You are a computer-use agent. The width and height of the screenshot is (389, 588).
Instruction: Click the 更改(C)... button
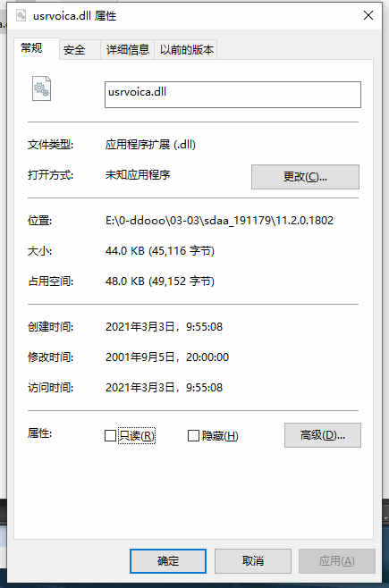[305, 177]
